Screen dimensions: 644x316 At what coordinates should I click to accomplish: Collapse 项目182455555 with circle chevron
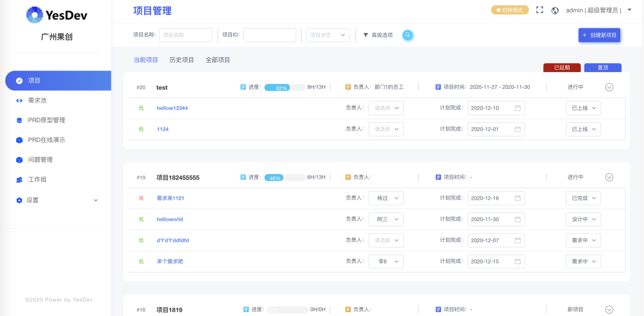click(609, 177)
